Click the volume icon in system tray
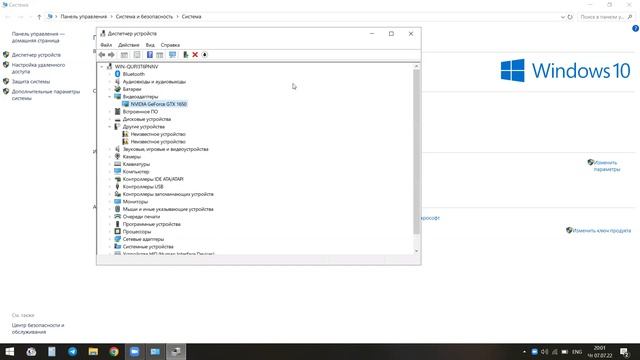Viewport: 640px width, 360px height. [x=544, y=352]
